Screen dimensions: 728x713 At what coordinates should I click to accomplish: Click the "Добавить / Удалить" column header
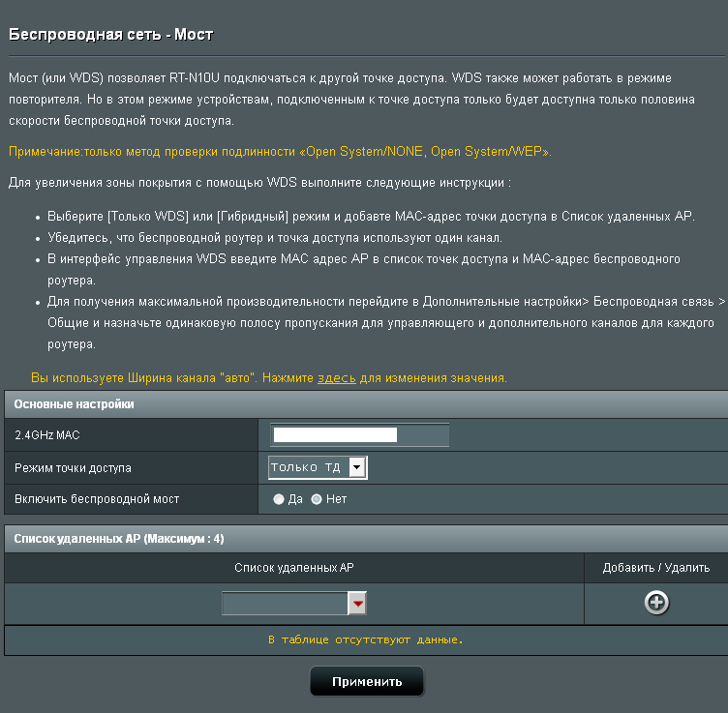click(655, 568)
